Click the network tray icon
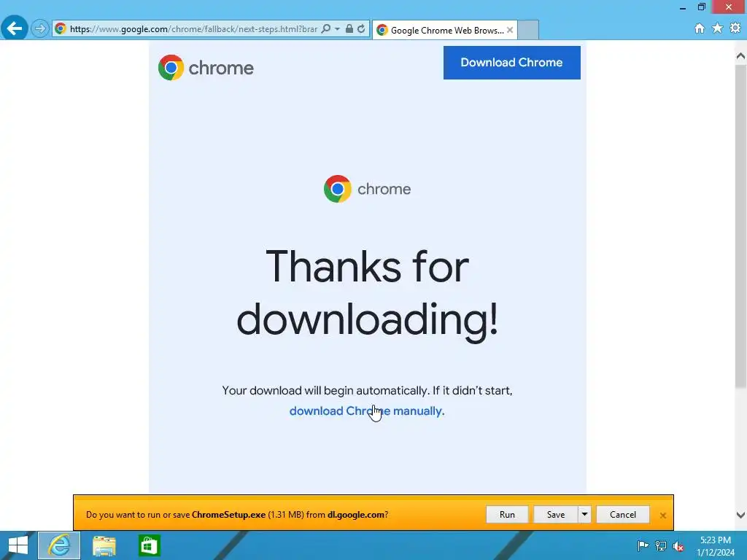This screenshot has width=747, height=560. coord(661,545)
